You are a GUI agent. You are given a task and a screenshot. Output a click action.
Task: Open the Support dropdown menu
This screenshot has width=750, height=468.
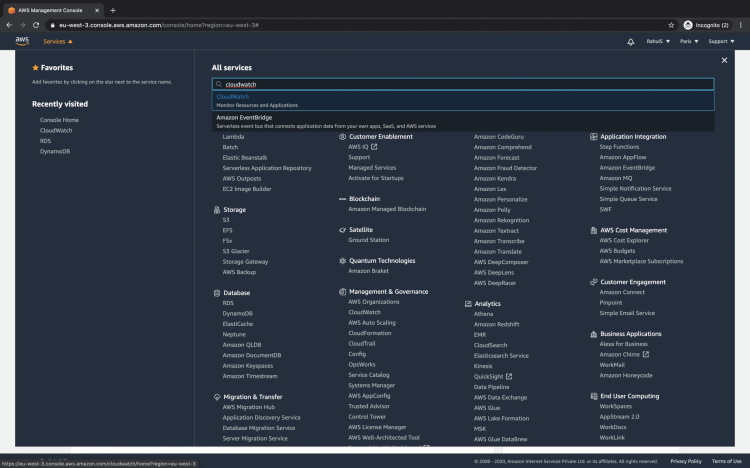pos(721,42)
